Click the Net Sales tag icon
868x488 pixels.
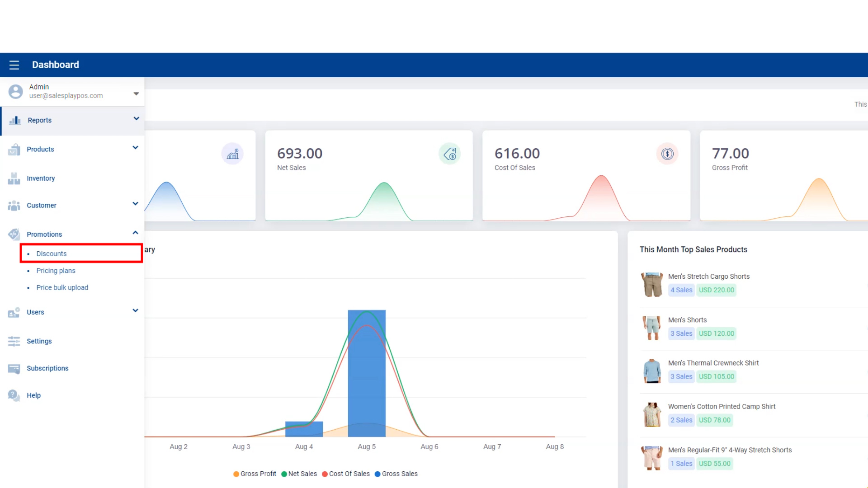450,154
